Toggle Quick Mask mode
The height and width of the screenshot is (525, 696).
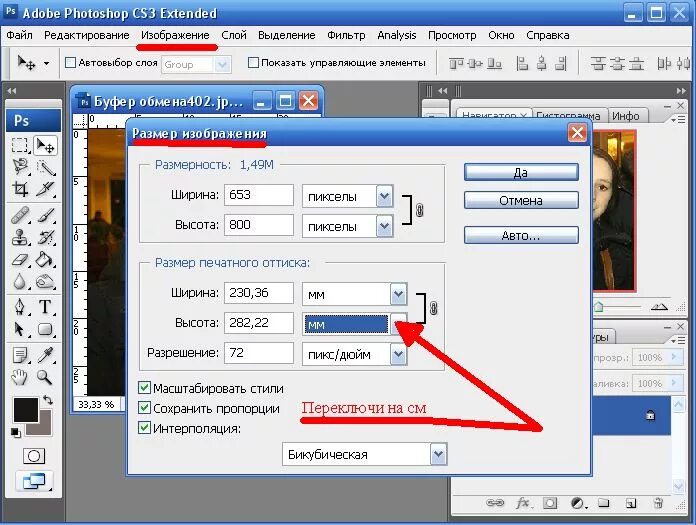pyautogui.click(x=34, y=456)
